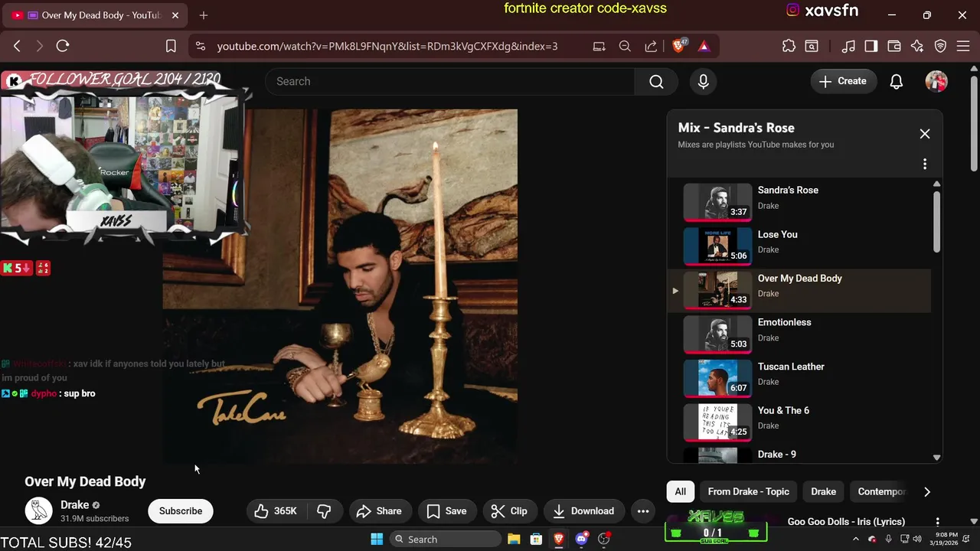Show next filter chips with arrow

[x=927, y=492]
